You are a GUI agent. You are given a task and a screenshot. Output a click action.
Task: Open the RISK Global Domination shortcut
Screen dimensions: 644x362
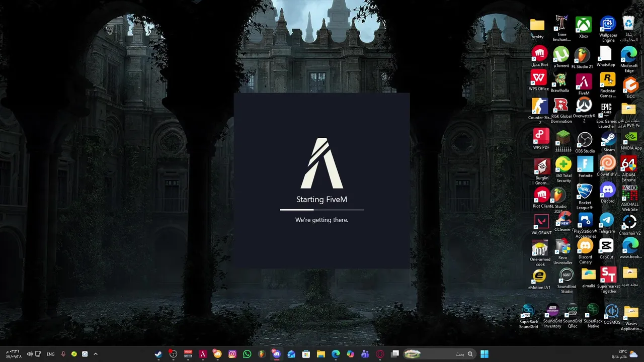point(561,111)
